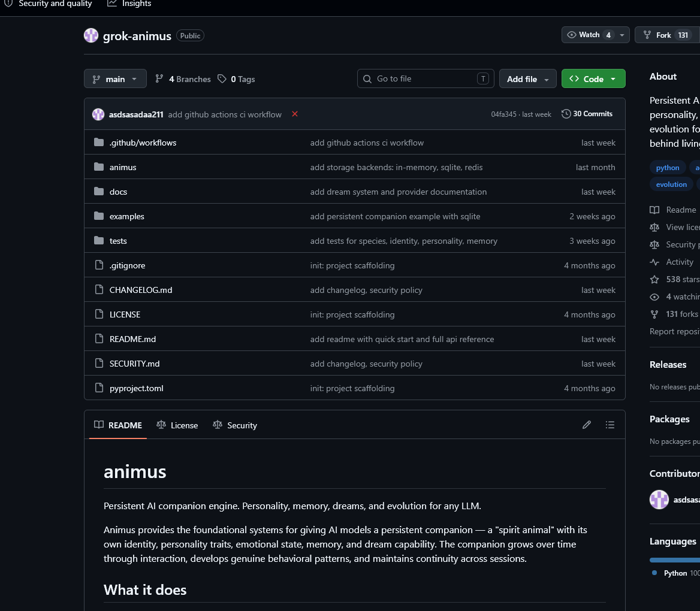Image resolution: width=700 pixels, height=611 pixels.
Task: Click the python topic tag
Action: [x=668, y=167]
